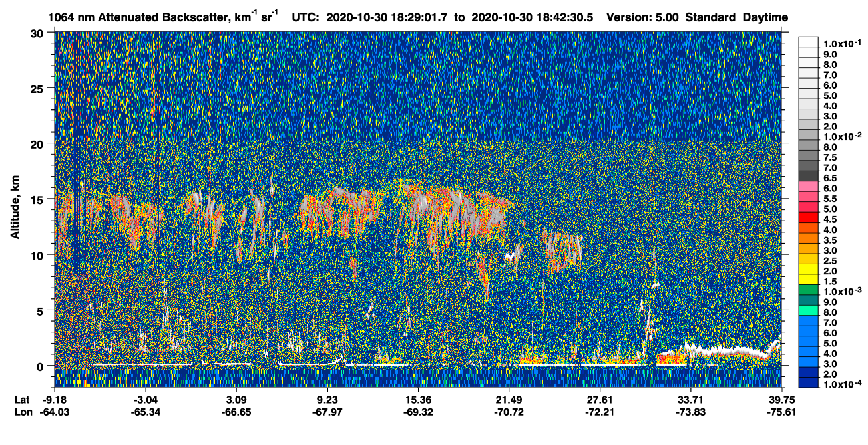Click the longitude value '-65.34'
Viewport: 868px width, 445px height.
(x=146, y=412)
